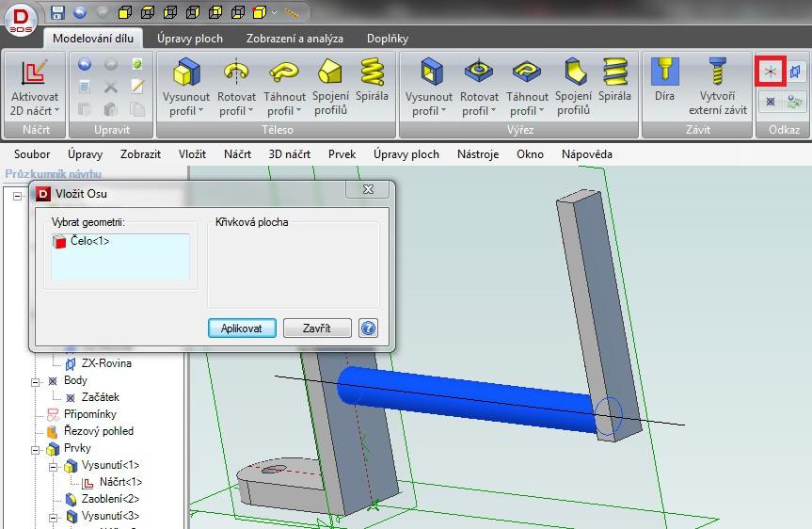
Task: Click the Spirála spring icon in Těleso group
Action: [372, 72]
